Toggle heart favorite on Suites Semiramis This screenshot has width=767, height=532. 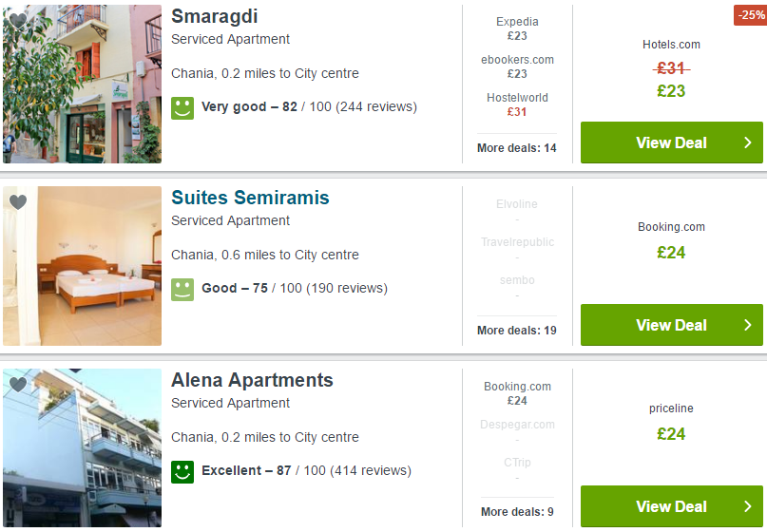18,201
